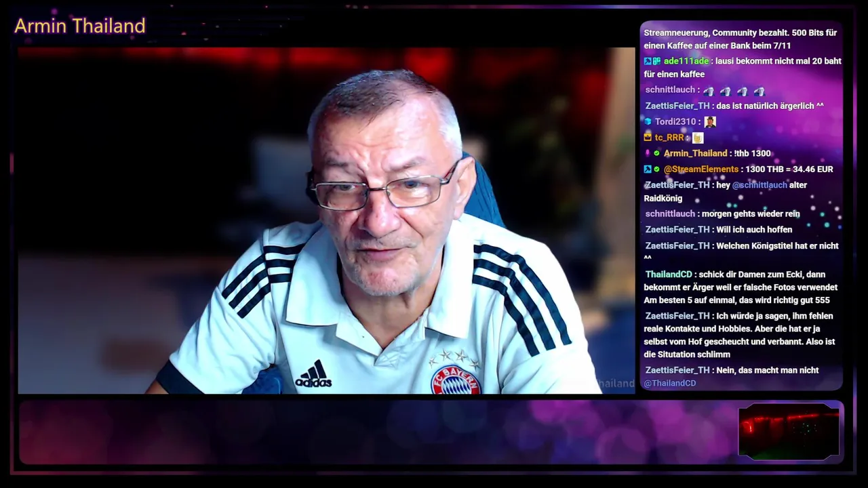Click the @ThailandCD mention at the chat bottom
Screen dimensions: 868x488
[x=670, y=384]
